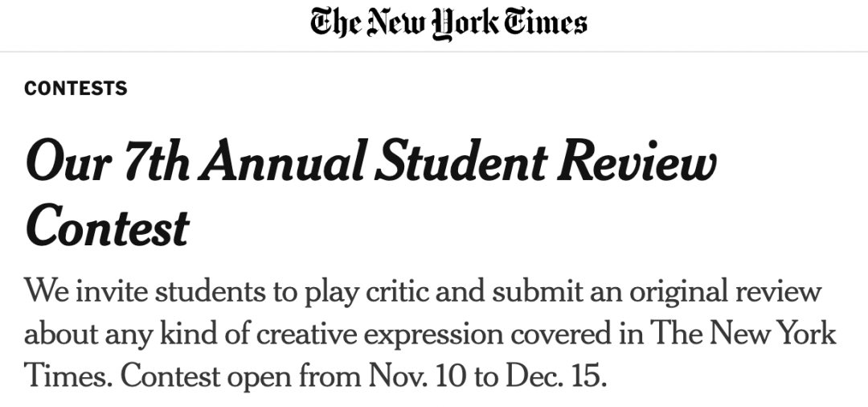This screenshot has height=407, width=868.
Task: Click the word "Our" in the headline
Action: (63, 162)
